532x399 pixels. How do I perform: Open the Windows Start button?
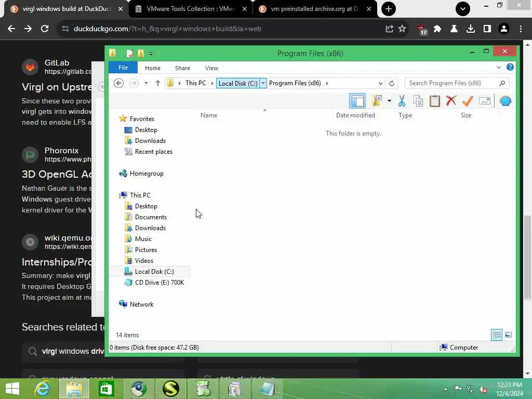click(x=12, y=389)
